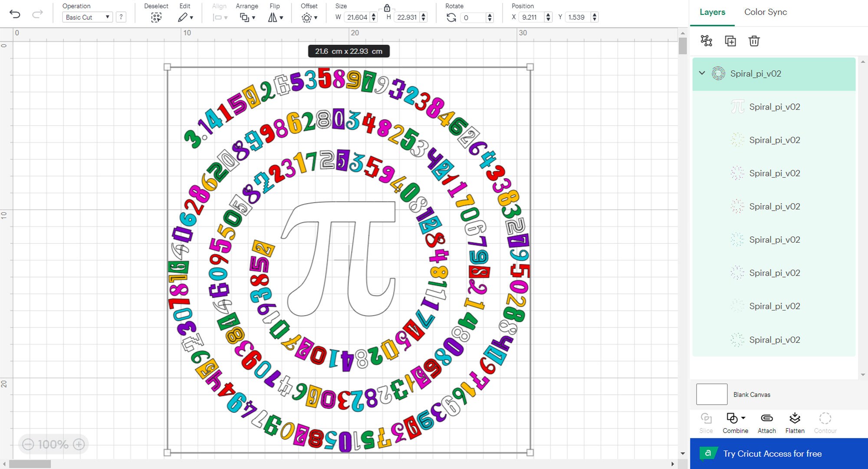Click the Deselect icon

click(156, 17)
